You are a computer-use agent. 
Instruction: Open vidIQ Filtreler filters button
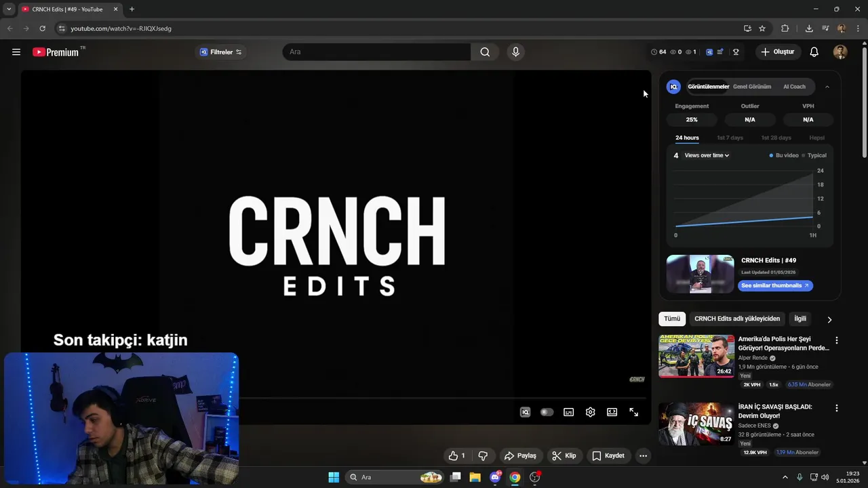click(221, 52)
